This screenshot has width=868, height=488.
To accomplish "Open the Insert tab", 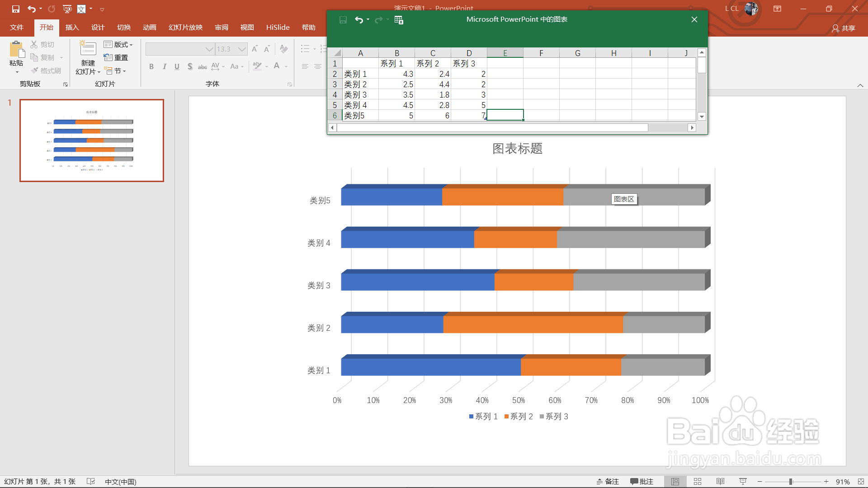I will coord(72,28).
